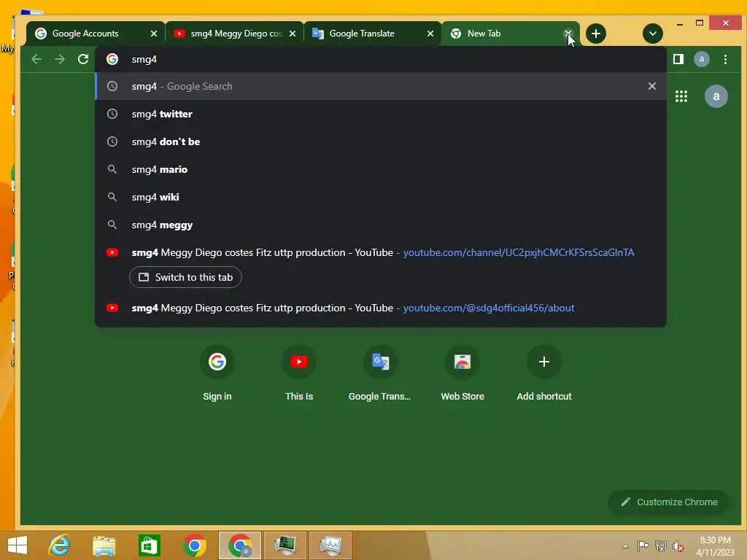Click Add shortcut button
Screen dimensions: 747x560
(x=544, y=374)
